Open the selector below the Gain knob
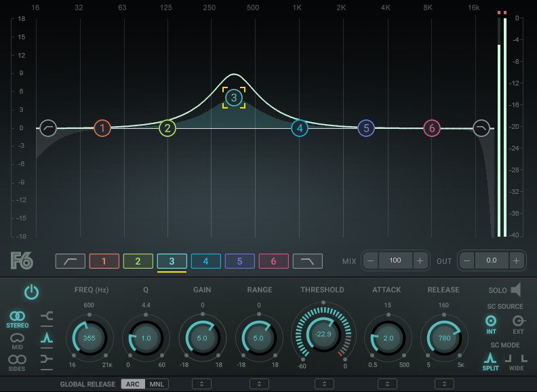This screenshot has width=537, height=392. click(202, 384)
